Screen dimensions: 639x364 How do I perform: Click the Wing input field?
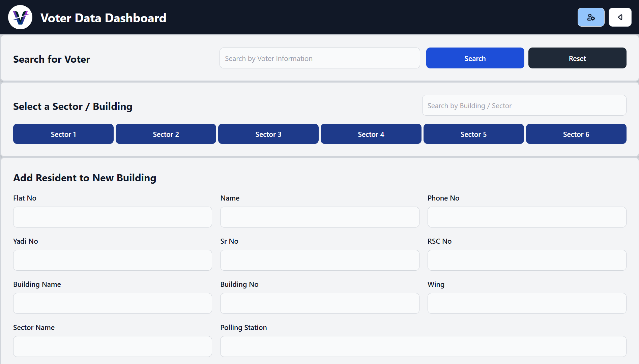pyautogui.click(x=527, y=303)
